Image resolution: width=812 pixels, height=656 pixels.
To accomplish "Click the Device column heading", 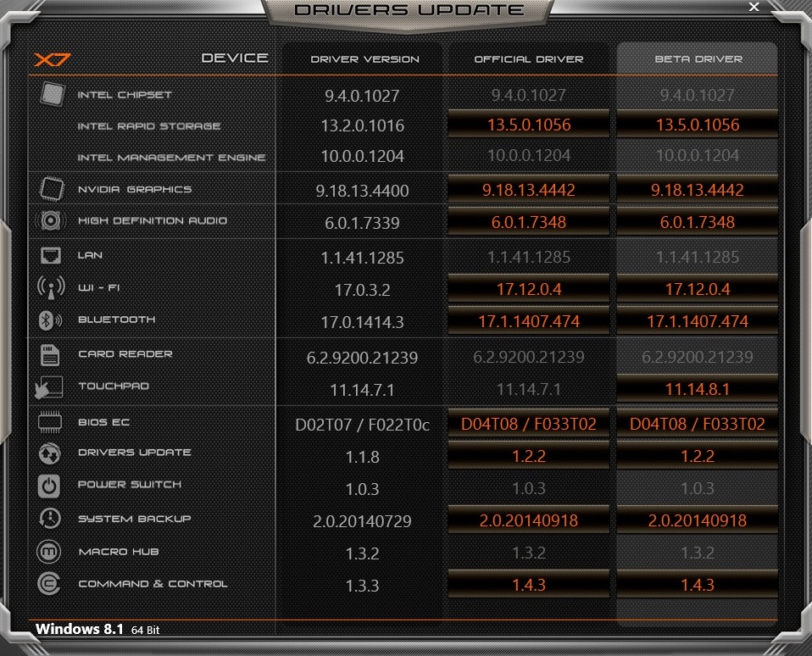I will click(x=235, y=58).
